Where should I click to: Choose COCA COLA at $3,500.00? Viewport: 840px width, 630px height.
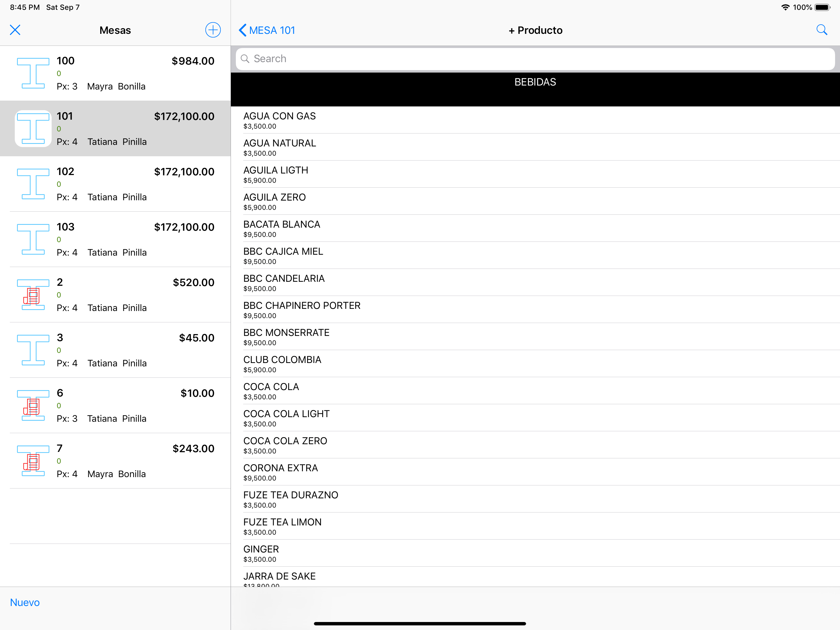(535, 391)
